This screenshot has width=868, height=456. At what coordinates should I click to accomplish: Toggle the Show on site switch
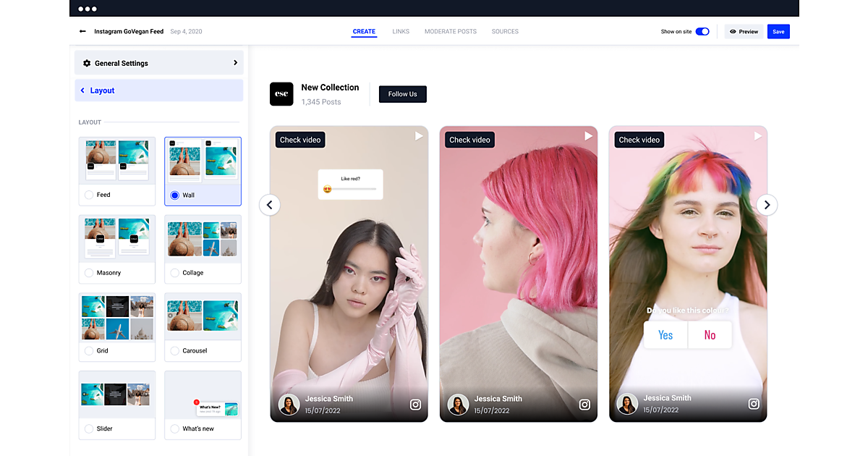[702, 32]
